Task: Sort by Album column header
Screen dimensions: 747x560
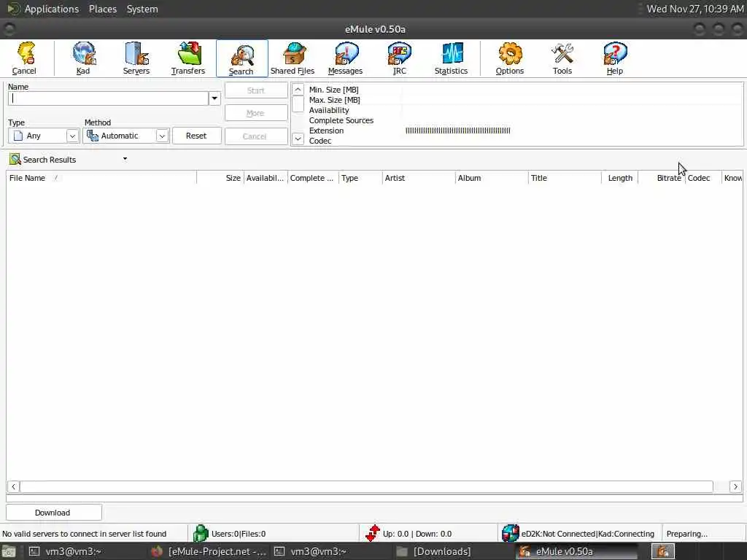Action: (x=492, y=178)
